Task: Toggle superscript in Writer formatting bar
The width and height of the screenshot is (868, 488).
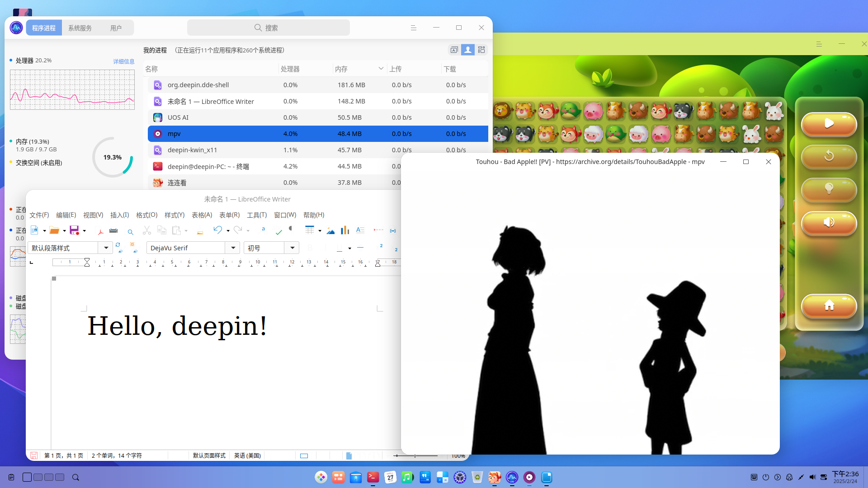Action: click(x=380, y=246)
